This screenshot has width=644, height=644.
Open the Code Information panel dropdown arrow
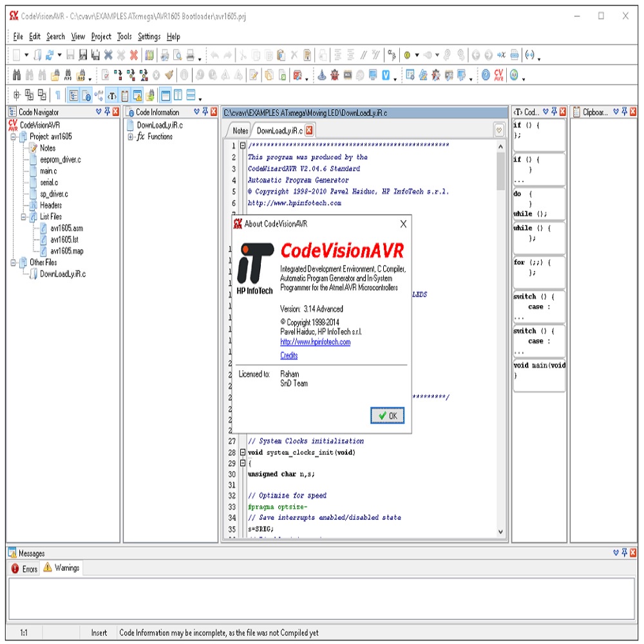coord(196,111)
